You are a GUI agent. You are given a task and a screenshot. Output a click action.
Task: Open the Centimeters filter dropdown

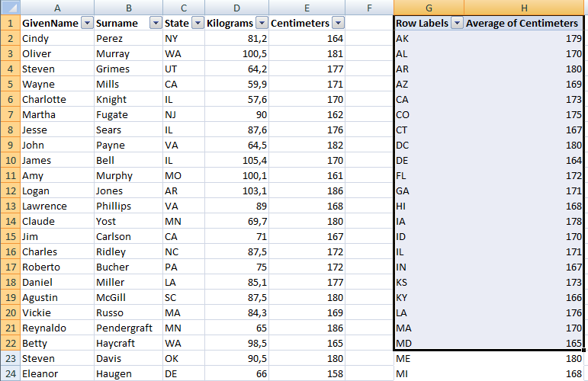coord(339,23)
